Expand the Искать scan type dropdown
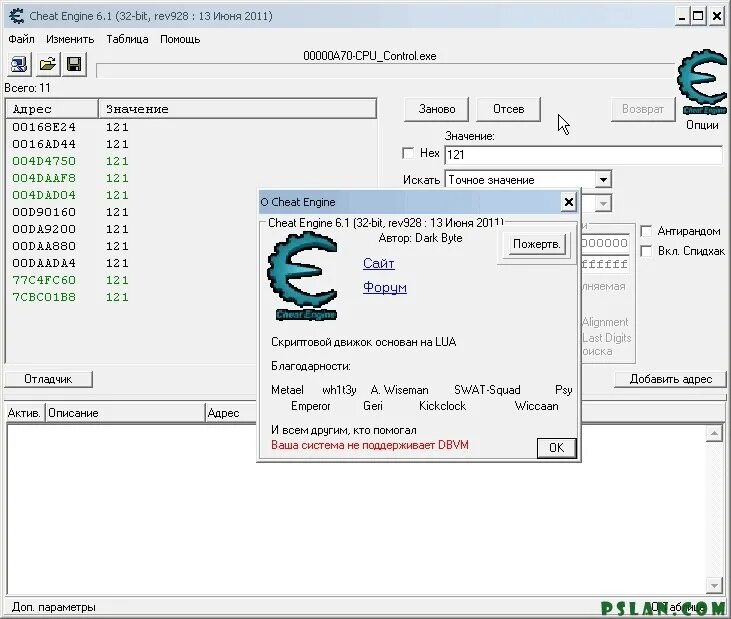Viewport: 731px width, 619px height. pyautogui.click(x=603, y=179)
